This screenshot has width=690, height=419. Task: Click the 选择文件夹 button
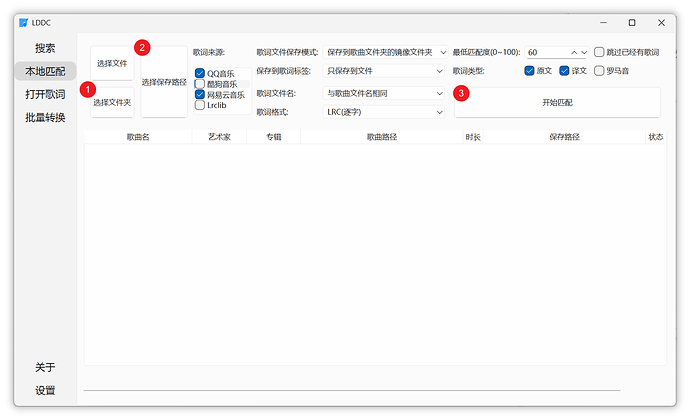112,103
